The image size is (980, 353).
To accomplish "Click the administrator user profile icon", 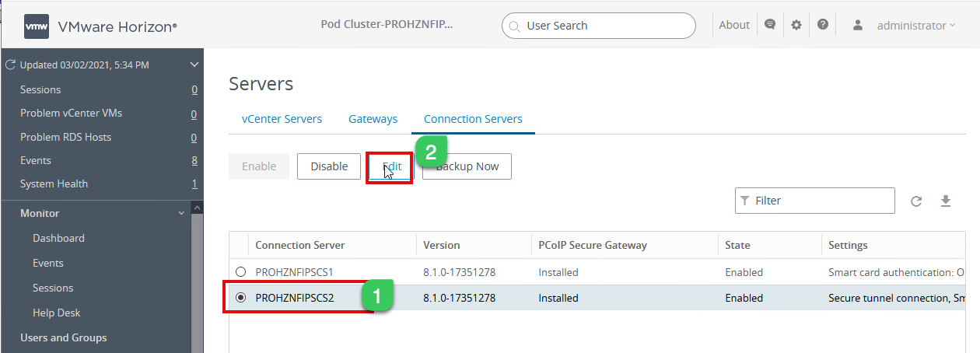I will coord(858,25).
